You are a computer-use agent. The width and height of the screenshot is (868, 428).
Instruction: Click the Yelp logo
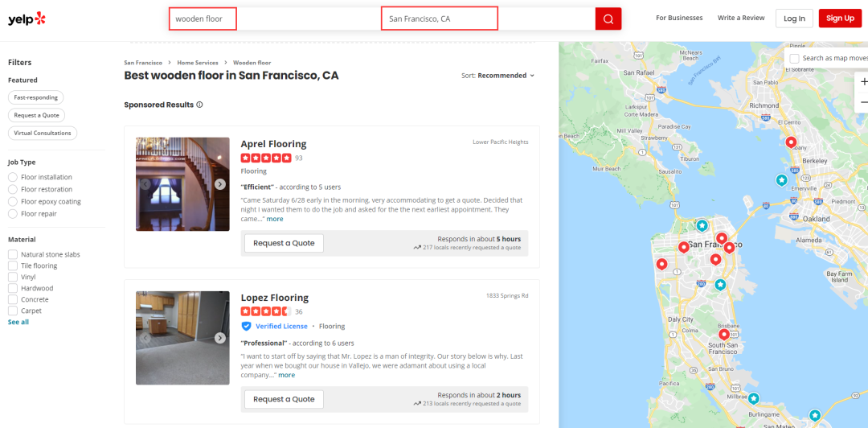tap(27, 19)
